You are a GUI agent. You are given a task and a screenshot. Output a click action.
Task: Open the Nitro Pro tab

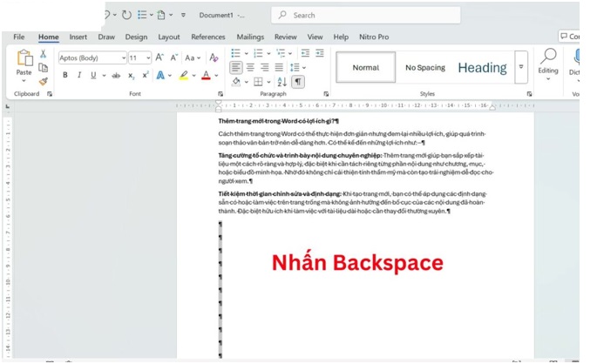[x=374, y=37]
